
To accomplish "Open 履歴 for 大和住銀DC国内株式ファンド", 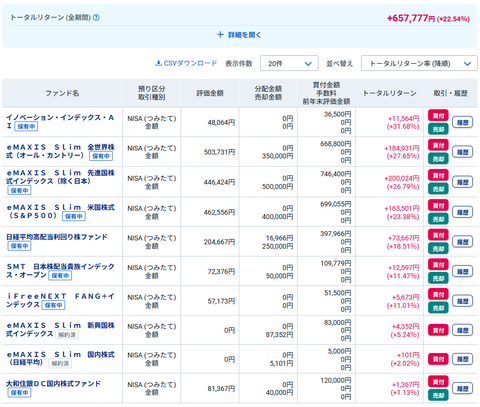I will [x=462, y=388].
